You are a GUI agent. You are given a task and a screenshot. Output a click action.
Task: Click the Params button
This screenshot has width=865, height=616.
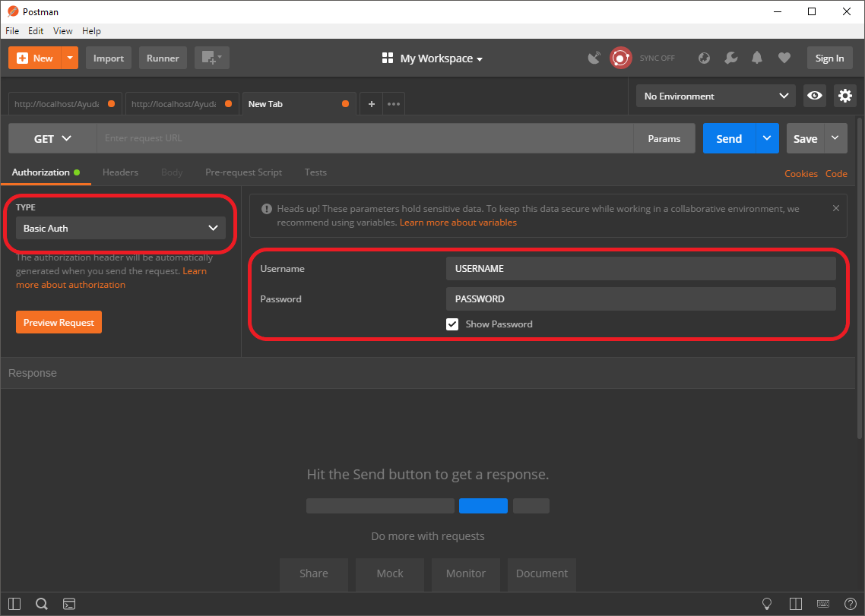664,138
